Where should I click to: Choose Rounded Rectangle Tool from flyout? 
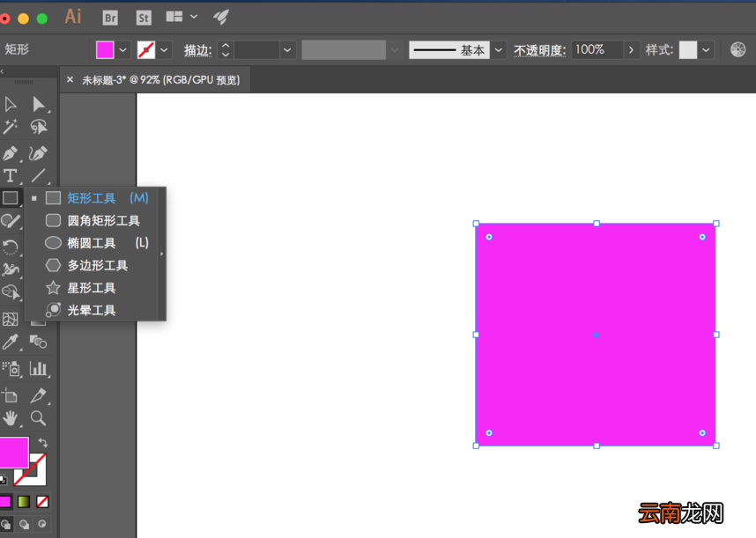coord(95,221)
